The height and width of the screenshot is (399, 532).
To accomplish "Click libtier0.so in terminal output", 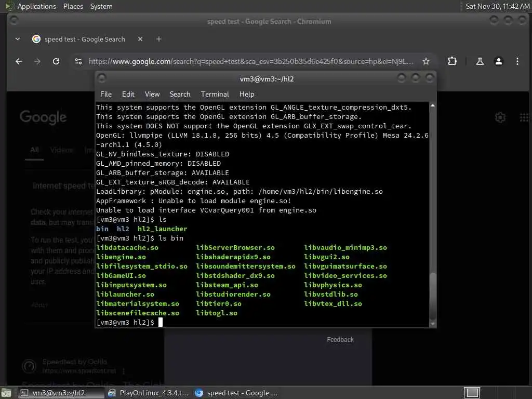I will coord(219,303).
